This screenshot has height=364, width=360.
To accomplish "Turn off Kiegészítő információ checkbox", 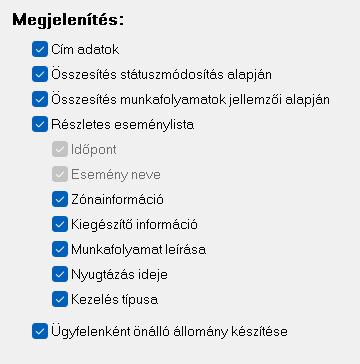I will [60, 224].
